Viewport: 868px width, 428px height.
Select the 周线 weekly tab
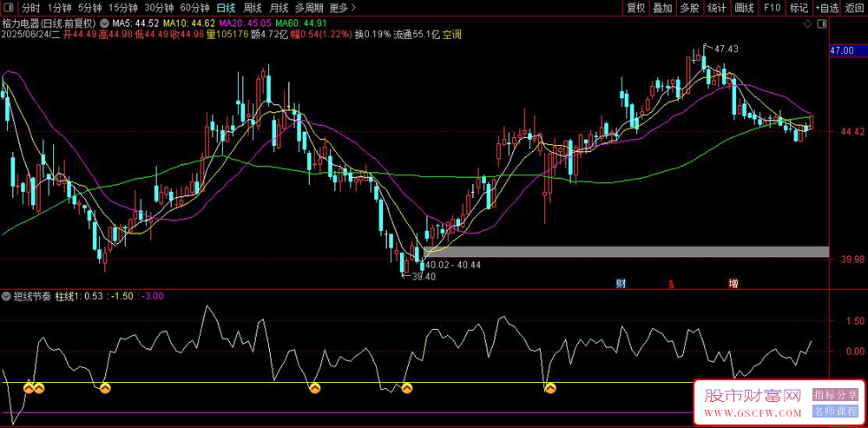point(253,8)
